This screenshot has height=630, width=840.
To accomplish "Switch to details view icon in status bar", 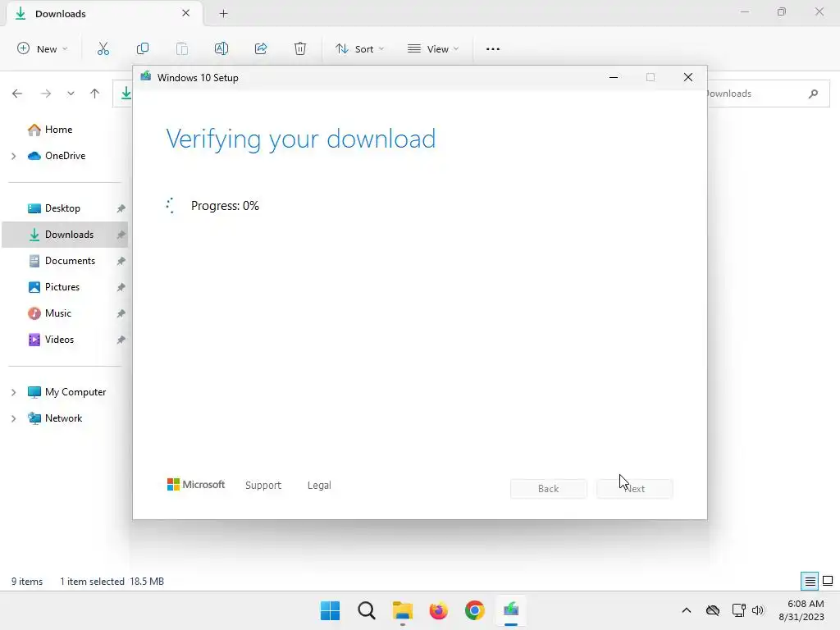I will pos(810,581).
